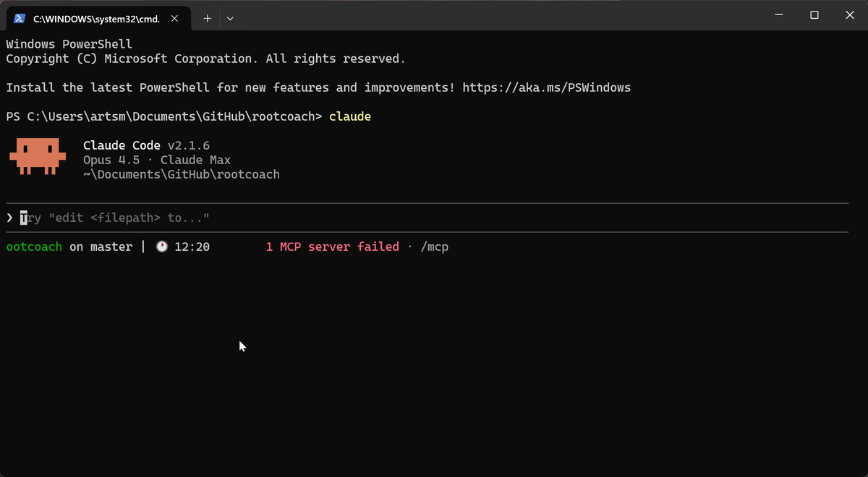The height and width of the screenshot is (477, 868).
Task: Click the Claude Code pixel mascot logo
Action: click(38, 155)
